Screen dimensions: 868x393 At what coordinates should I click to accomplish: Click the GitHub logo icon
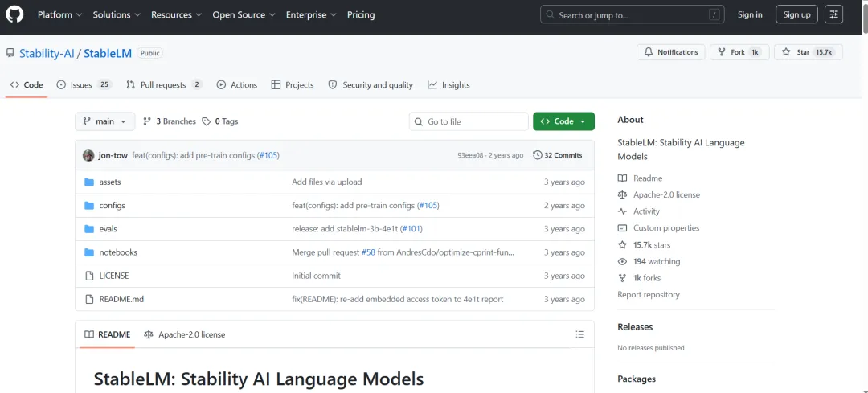[14, 15]
